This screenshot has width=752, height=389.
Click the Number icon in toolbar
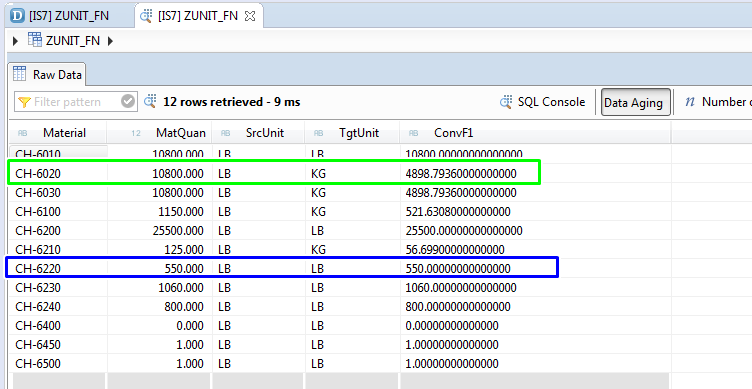690,102
